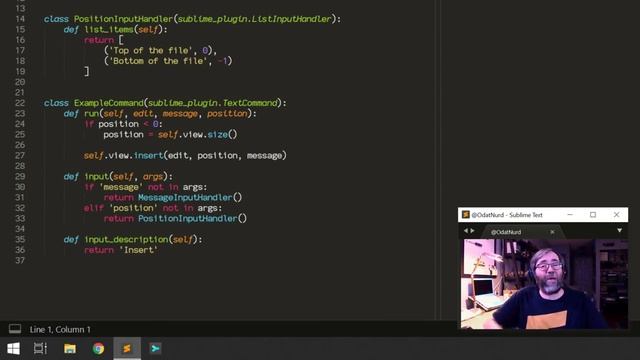Open the terminal app on the taskbar
The image size is (640, 360).
pyautogui.click(x=155, y=349)
